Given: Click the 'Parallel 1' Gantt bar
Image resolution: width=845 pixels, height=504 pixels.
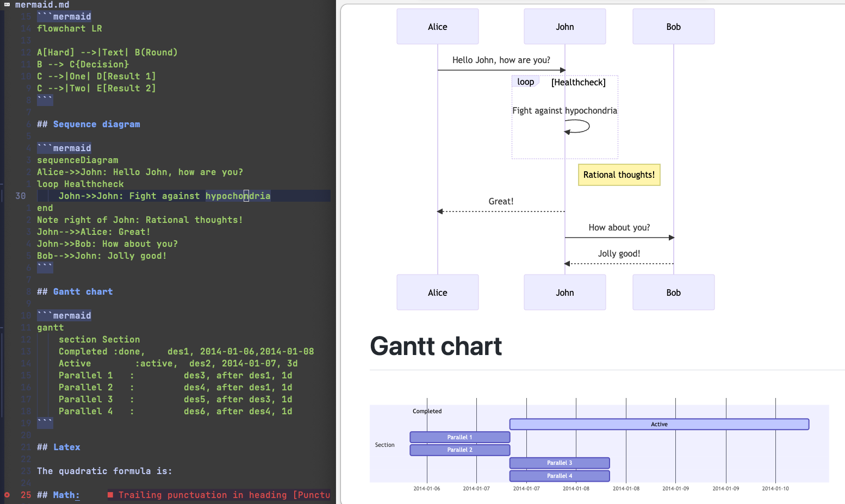Looking at the screenshot, I should (460, 437).
